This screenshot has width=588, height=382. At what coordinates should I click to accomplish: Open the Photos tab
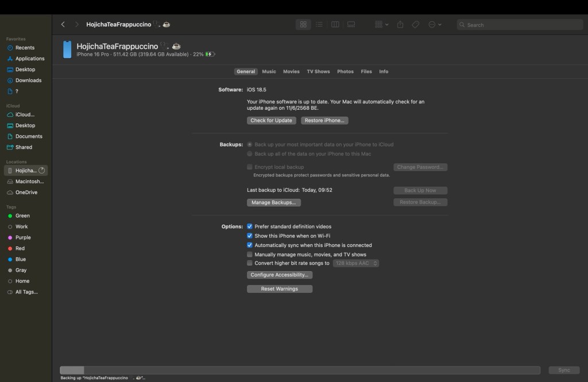click(x=345, y=72)
